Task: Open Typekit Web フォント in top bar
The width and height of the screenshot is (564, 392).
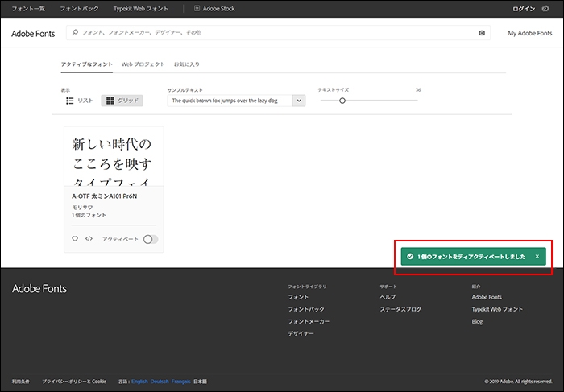Action: [141, 9]
